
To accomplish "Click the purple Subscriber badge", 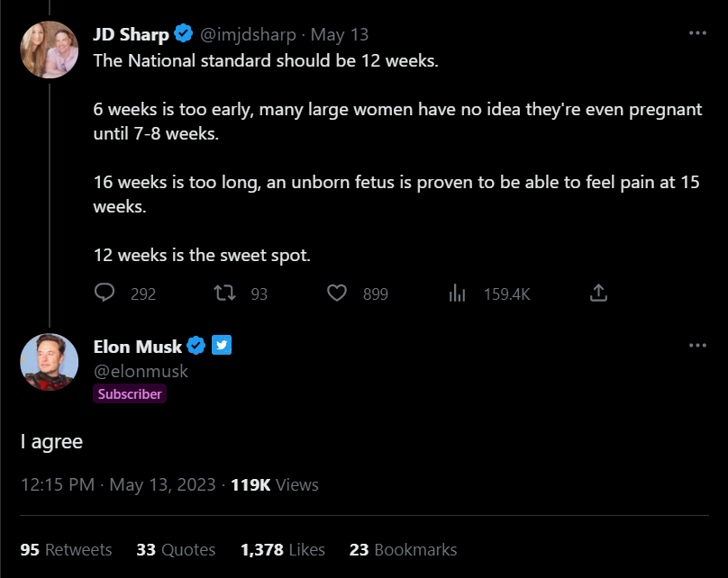I will (130, 393).
